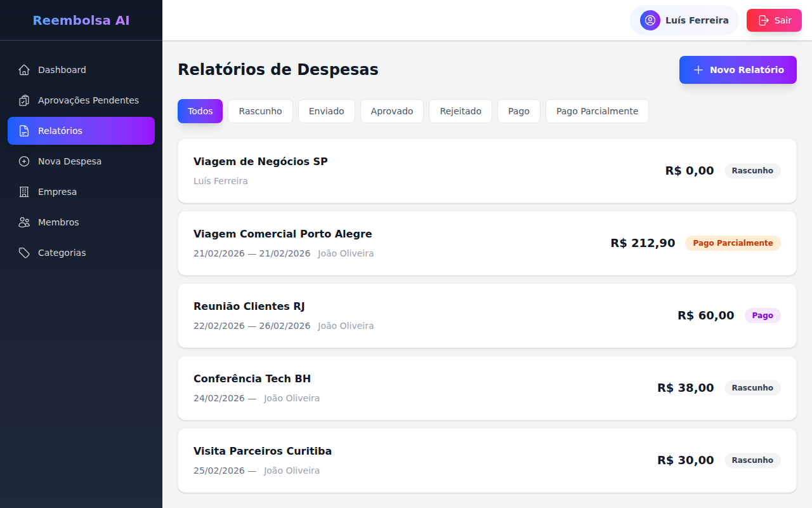Select the Rejeitado filter
Viewport: 812px width, 508px height.
point(460,110)
